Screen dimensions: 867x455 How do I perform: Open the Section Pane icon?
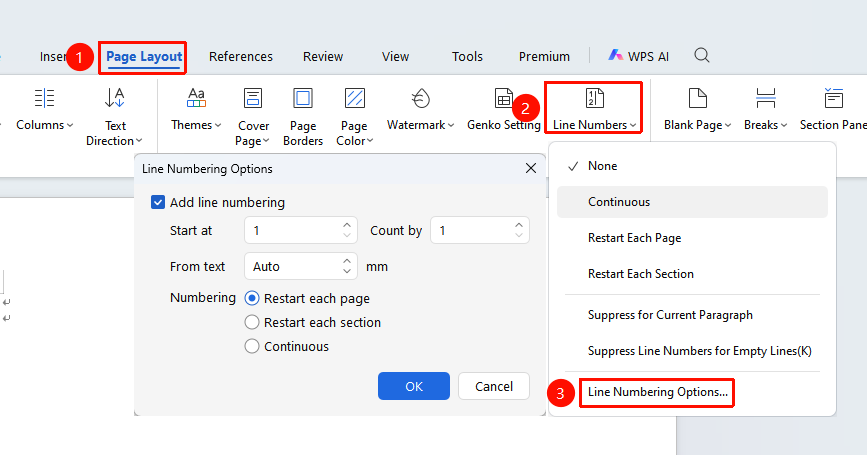(x=833, y=98)
